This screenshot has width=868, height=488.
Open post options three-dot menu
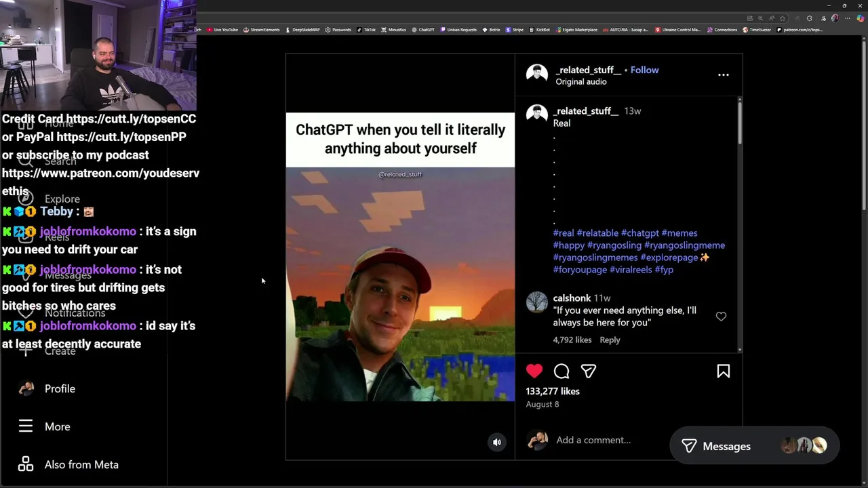coord(724,75)
